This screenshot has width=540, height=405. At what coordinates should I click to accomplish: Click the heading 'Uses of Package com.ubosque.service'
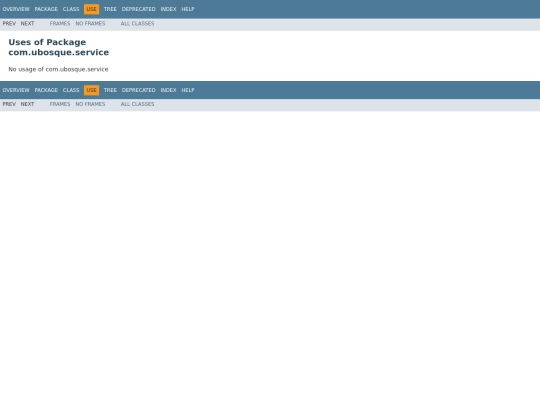click(59, 47)
